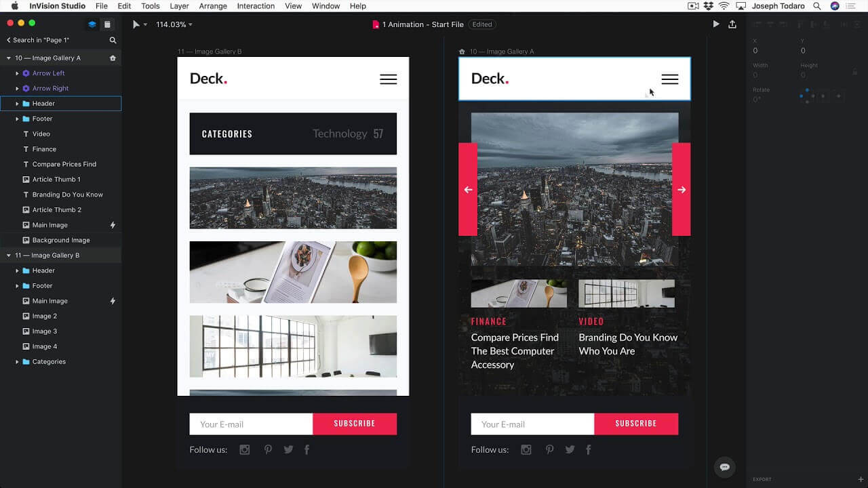This screenshot has height=488, width=868.
Task: Click the Instagram icon in Gallery B footer
Action: 245,449
